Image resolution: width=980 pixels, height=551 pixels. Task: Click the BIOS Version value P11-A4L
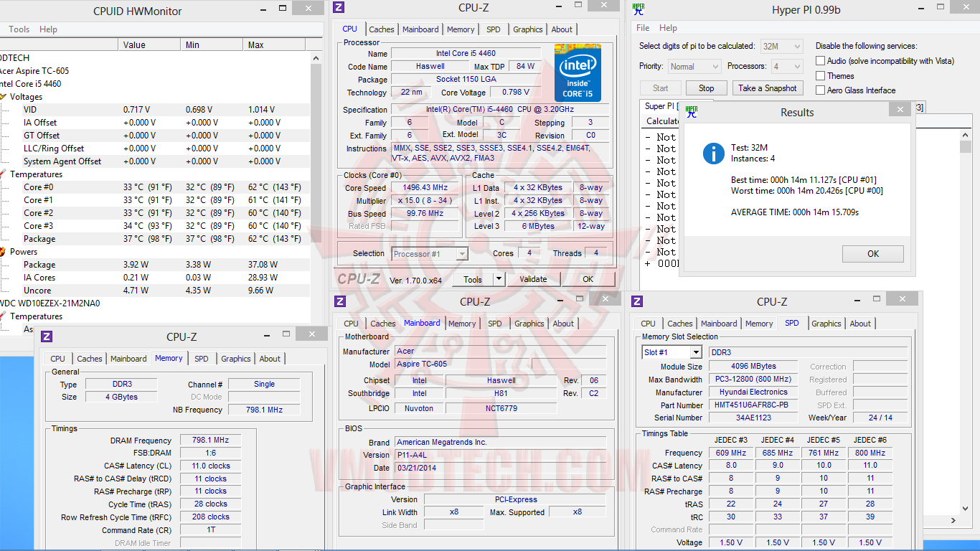pyautogui.click(x=501, y=455)
